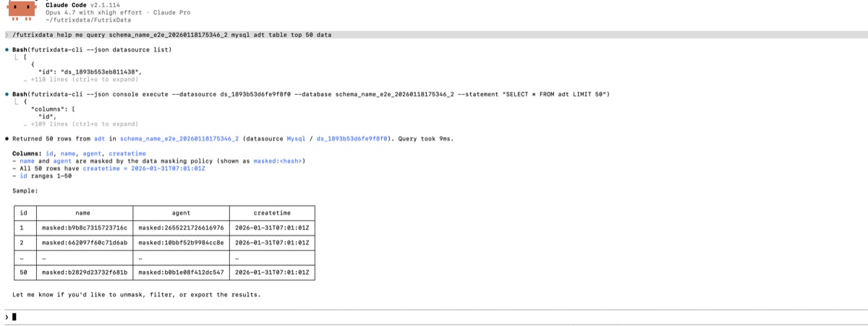Click the '"columns": [' JSON line
Viewport: 868px width, 326px height.
coord(53,109)
